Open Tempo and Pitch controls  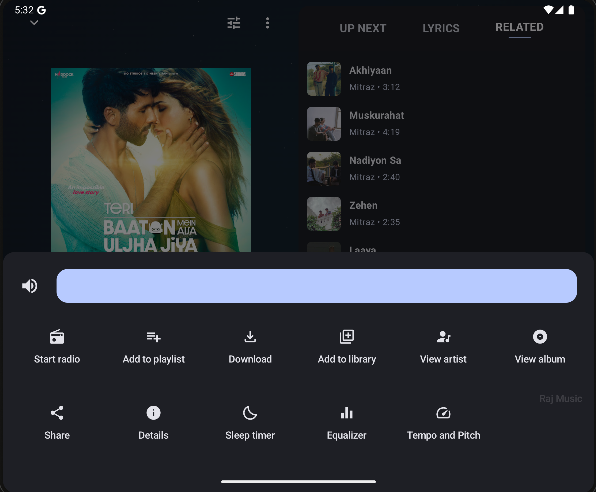pyautogui.click(x=443, y=423)
